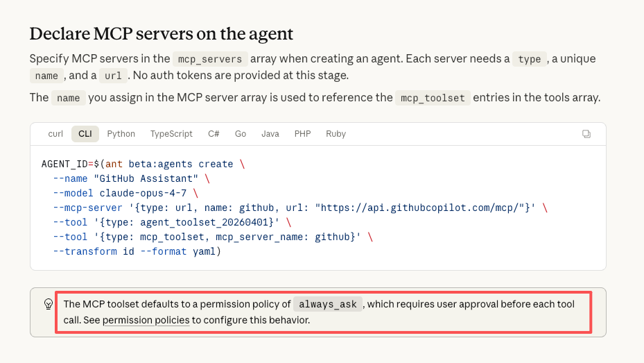This screenshot has width=644, height=363.
Task: Click the --name "GitHub Assistant" line
Action: pyautogui.click(x=132, y=178)
